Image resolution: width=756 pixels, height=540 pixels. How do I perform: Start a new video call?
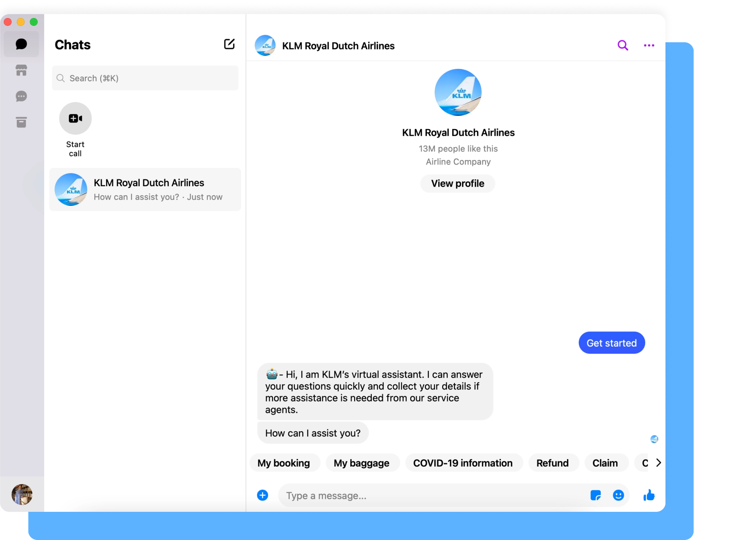(x=76, y=119)
